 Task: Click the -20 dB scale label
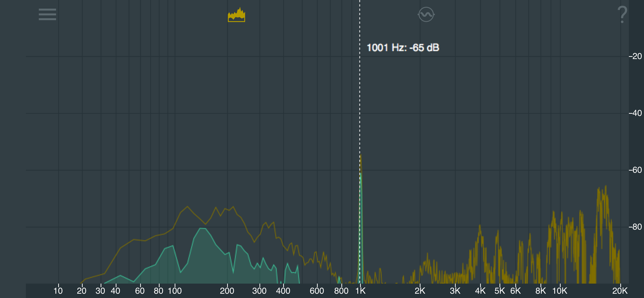coord(635,56)
